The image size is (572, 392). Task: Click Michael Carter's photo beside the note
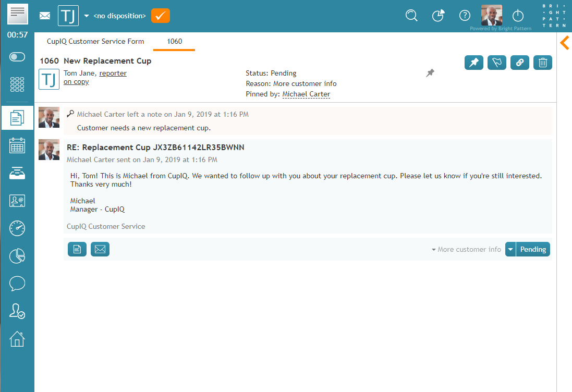(x=49, y=117)
